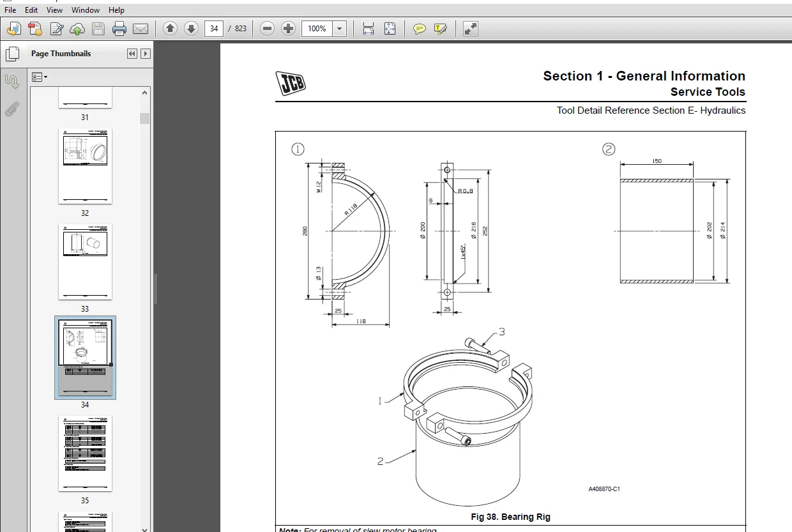Open the thumbnails options dropdown menu
The image size is (792, 532).
coord(40,77)
